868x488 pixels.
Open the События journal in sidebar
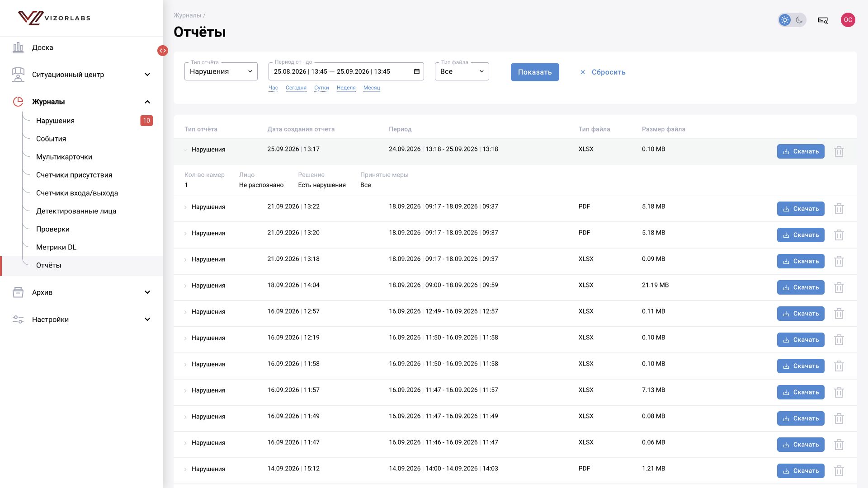point(51,139)
